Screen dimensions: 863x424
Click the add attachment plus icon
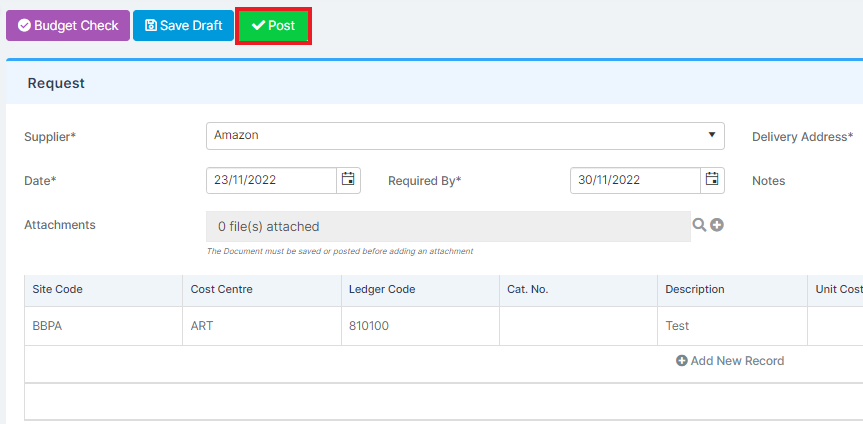[717, 225]
